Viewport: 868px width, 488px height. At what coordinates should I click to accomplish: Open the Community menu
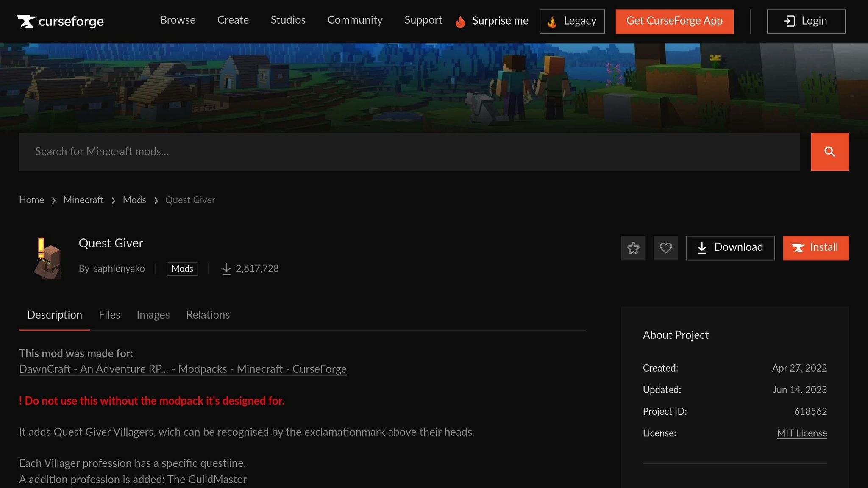pyautogui.click(x=355, y=20)
